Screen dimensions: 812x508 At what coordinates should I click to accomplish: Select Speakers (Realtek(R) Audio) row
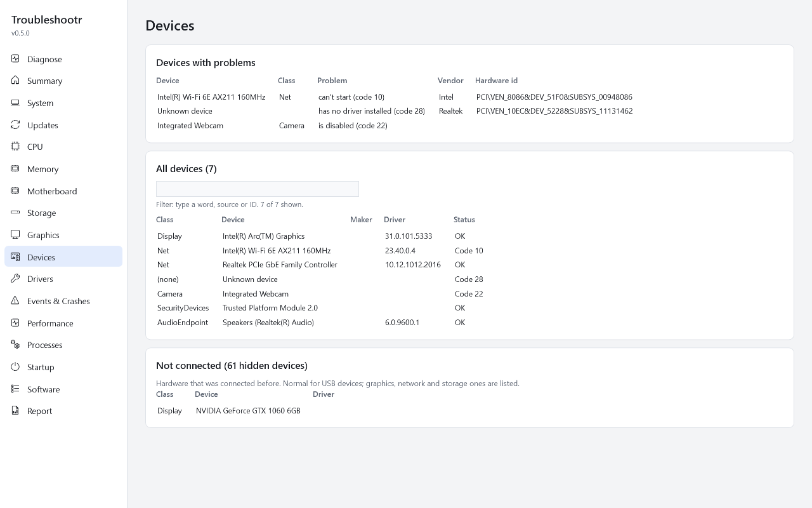click(320, 323)
